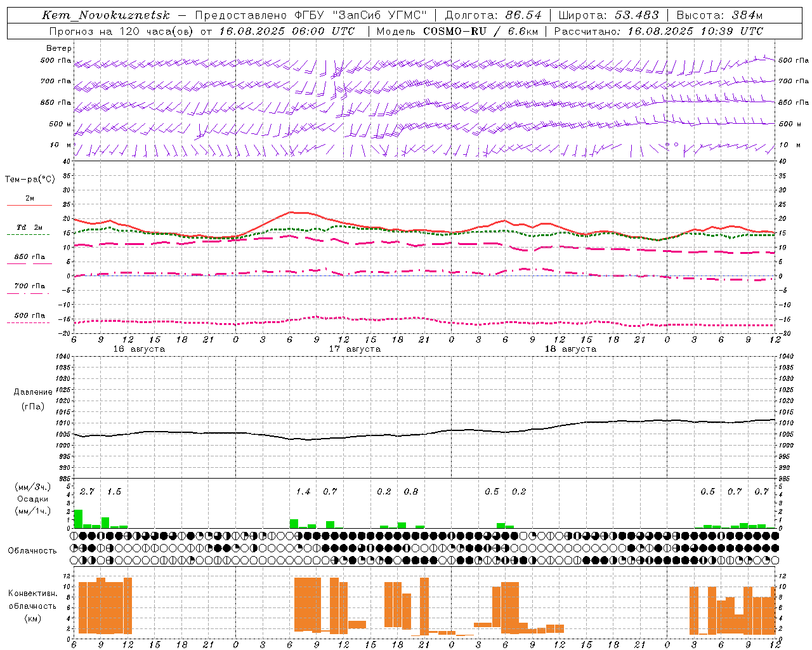Screen dimensions: 812x650
Task: Click the Kem_Novokuznetsk station title
Action: tap(106, 15)
